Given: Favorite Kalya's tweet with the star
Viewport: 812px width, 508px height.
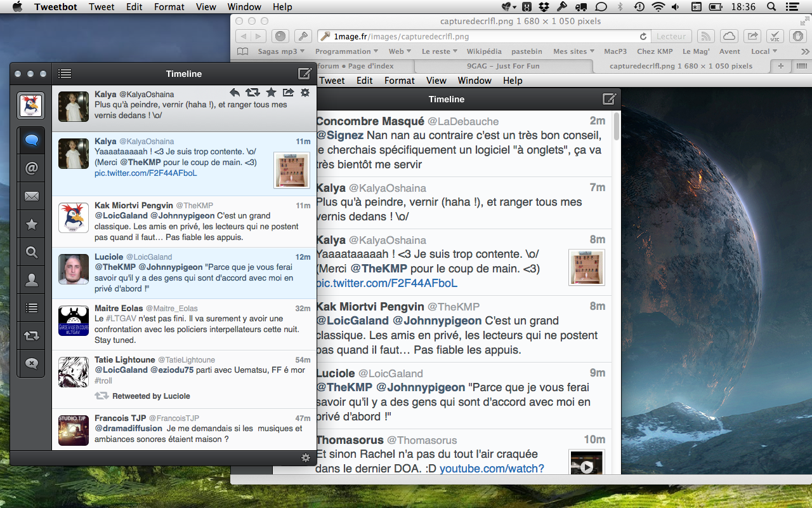Looking at the screenshot, I should pos(271,93).
